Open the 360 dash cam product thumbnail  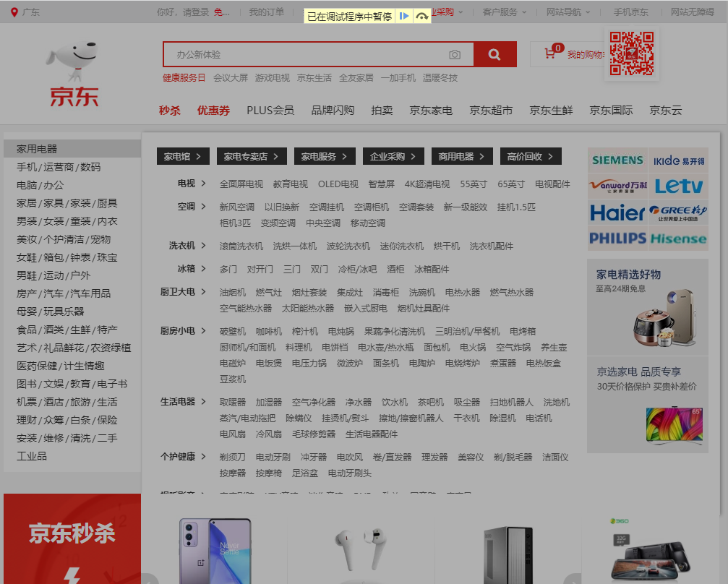pos(650,552)
